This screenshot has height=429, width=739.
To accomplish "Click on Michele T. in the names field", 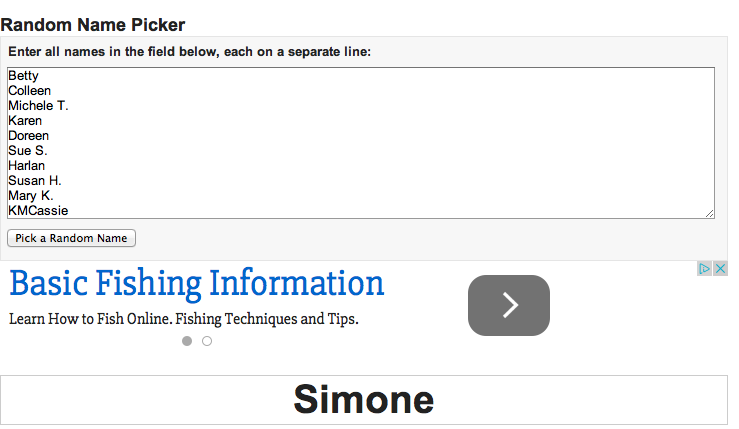I will (x=38, y=106).
